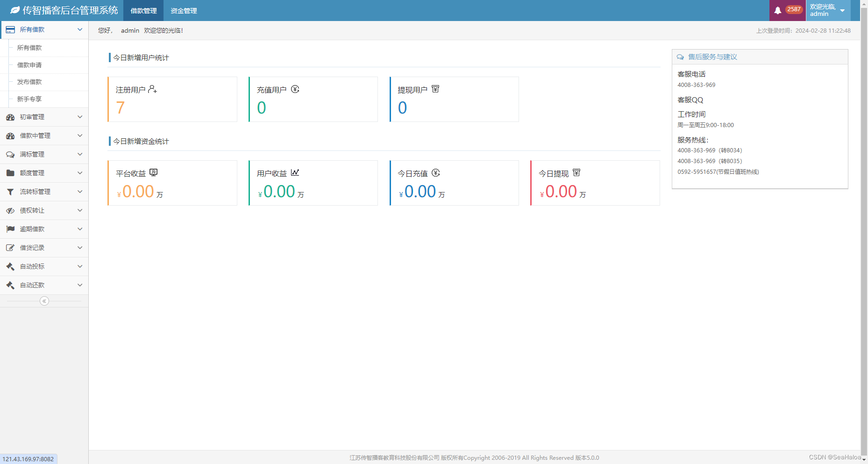
Task: Click the gavel icon for 自动投标
Action: pyautogui.click(x=10, y=266)
